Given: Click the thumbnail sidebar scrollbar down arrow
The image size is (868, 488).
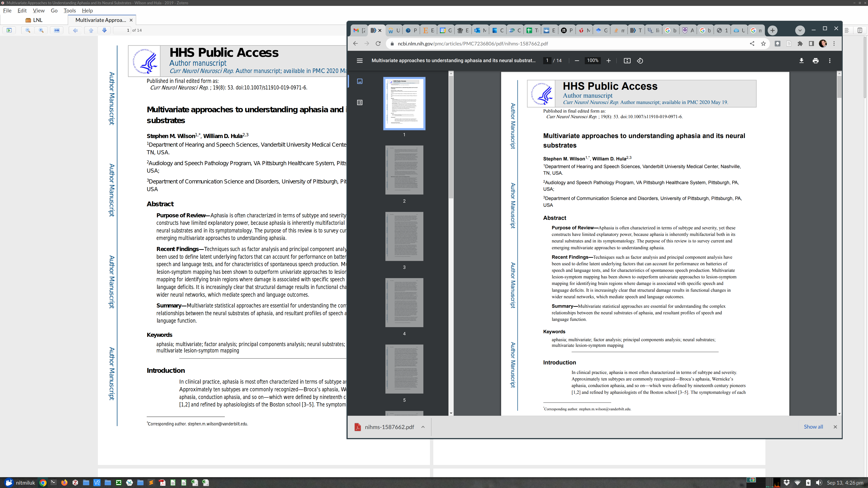Looking at the screenshot, I should pos(451,413).
